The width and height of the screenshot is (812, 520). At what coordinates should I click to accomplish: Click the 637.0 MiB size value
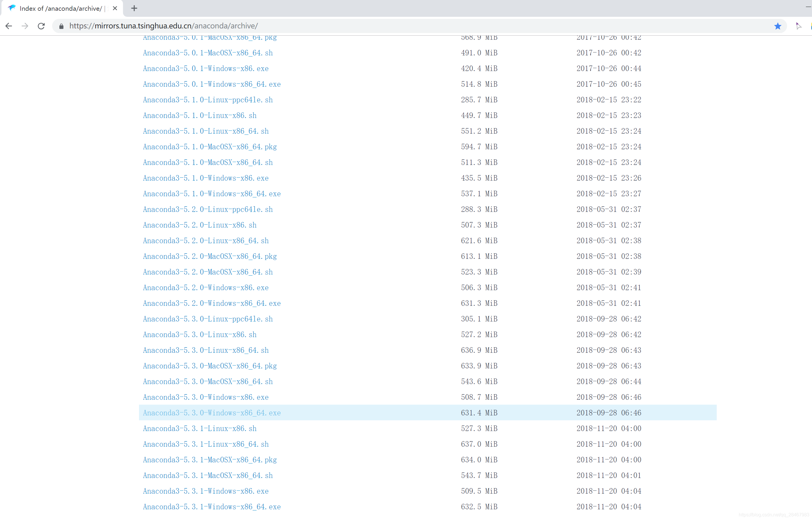pos(479,444)
